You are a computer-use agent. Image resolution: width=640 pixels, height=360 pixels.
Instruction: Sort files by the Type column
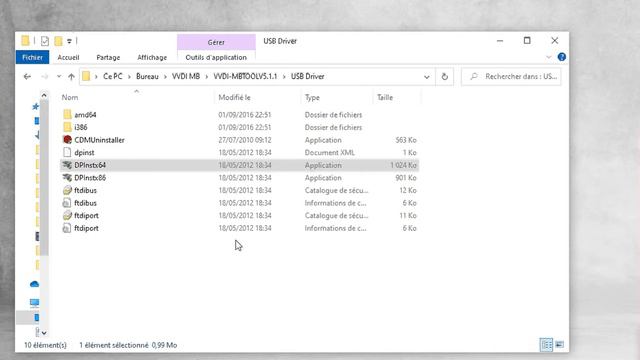coord(312,98)
